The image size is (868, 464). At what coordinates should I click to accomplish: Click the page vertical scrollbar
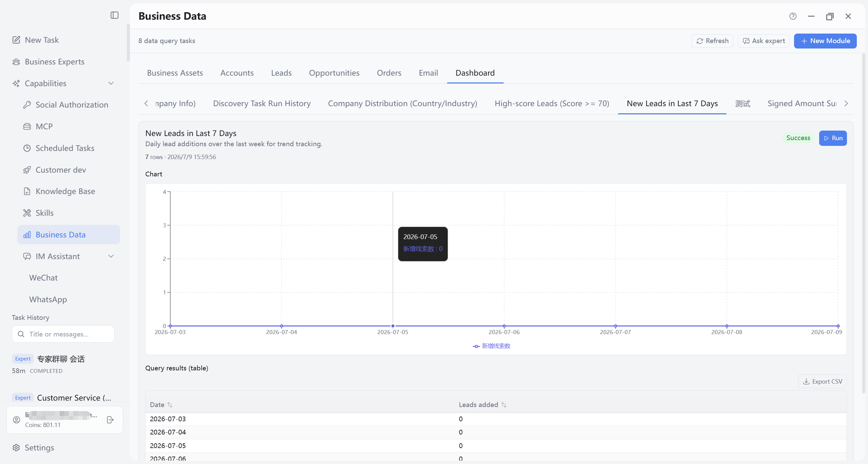[864, 224]
